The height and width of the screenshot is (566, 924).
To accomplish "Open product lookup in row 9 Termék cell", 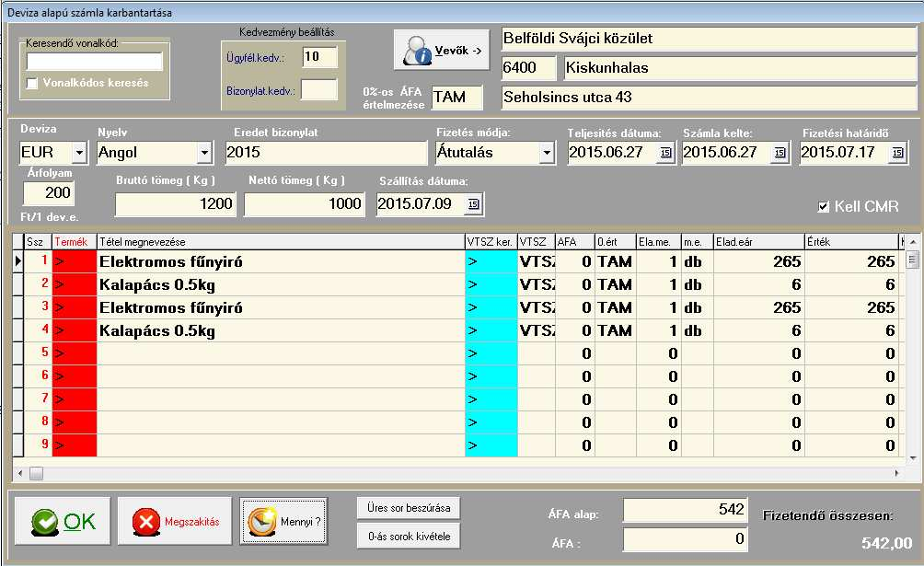I will pyautogui.click(x=75, y=445).
